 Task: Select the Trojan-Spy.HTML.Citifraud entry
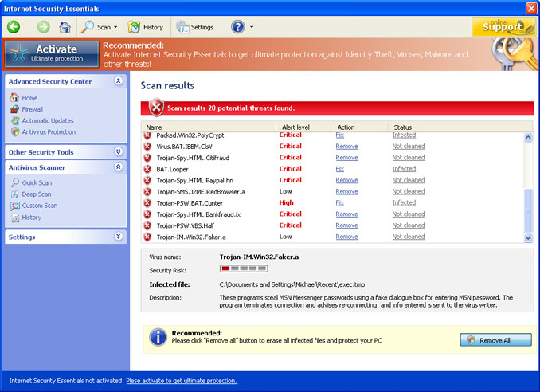(193, 158)
